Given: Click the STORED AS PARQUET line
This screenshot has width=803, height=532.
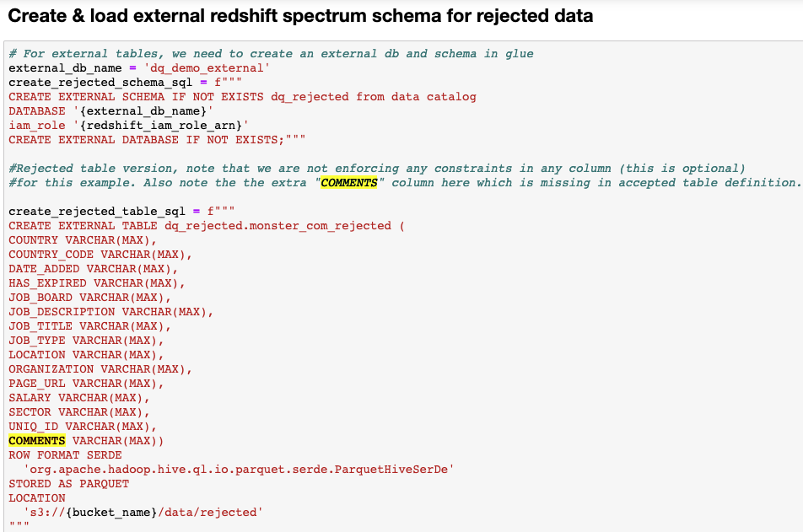Looking at the screenshot, I should coord(68,484).
